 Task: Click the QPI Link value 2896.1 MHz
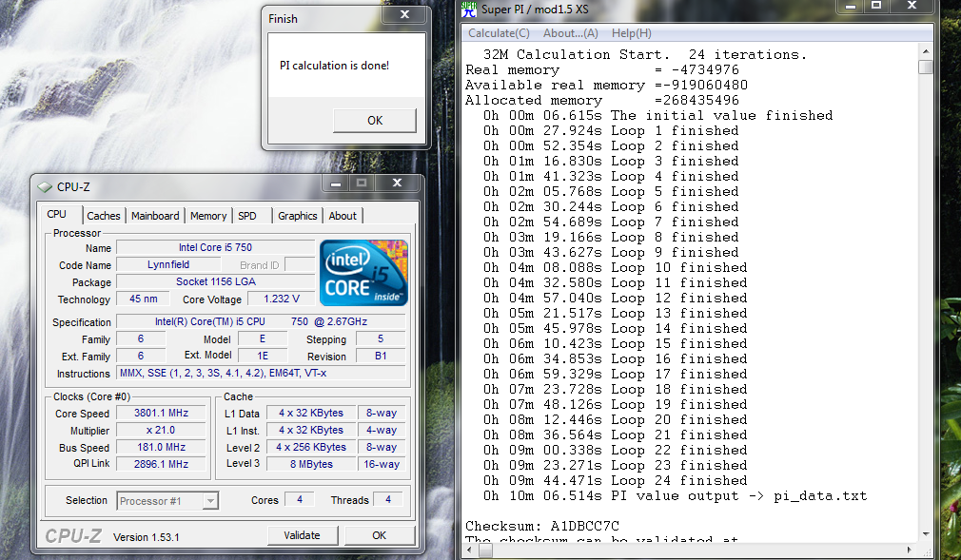(x=161, y=464)
